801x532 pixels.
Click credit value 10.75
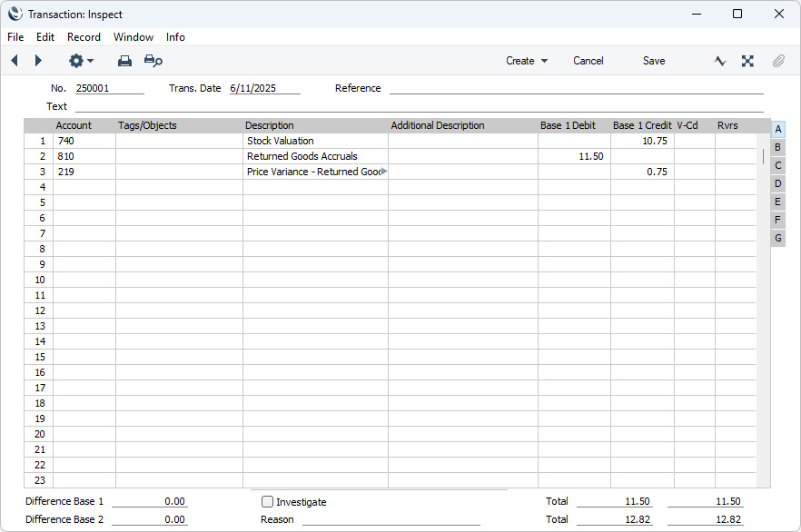pyautogui.click(x=655, y=141)
